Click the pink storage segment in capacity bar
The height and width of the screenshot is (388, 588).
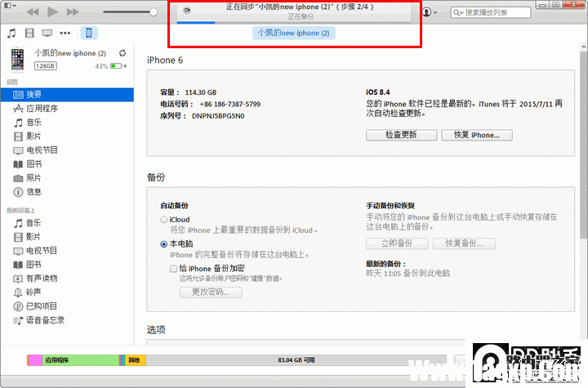36,360
